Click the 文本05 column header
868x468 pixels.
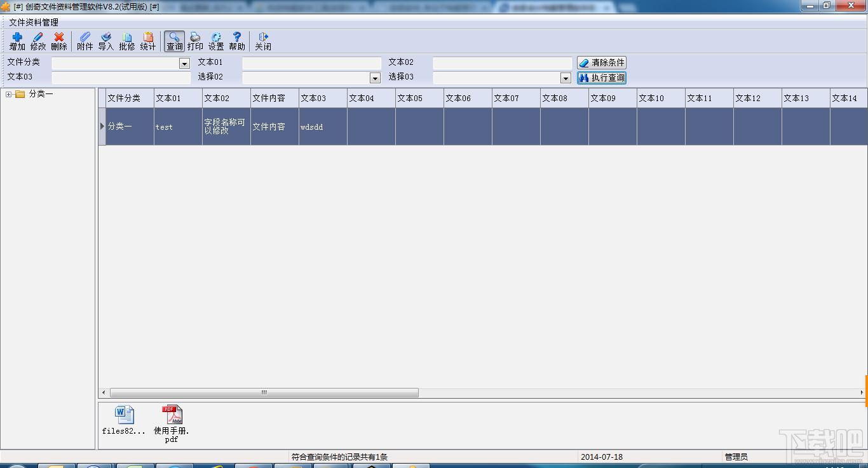pos(419,98)
